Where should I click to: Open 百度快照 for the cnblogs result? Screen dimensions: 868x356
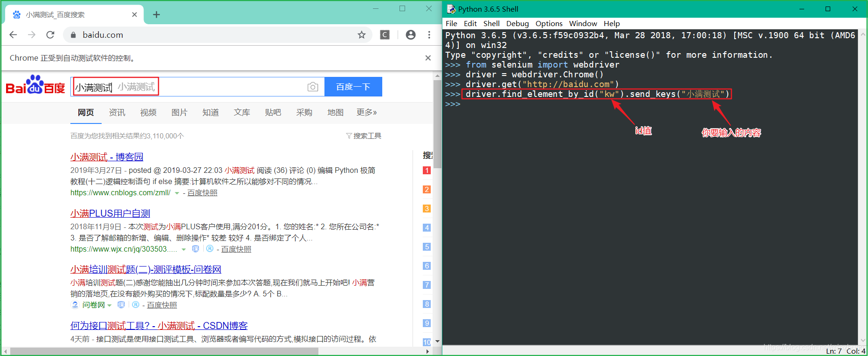(202, 193)
